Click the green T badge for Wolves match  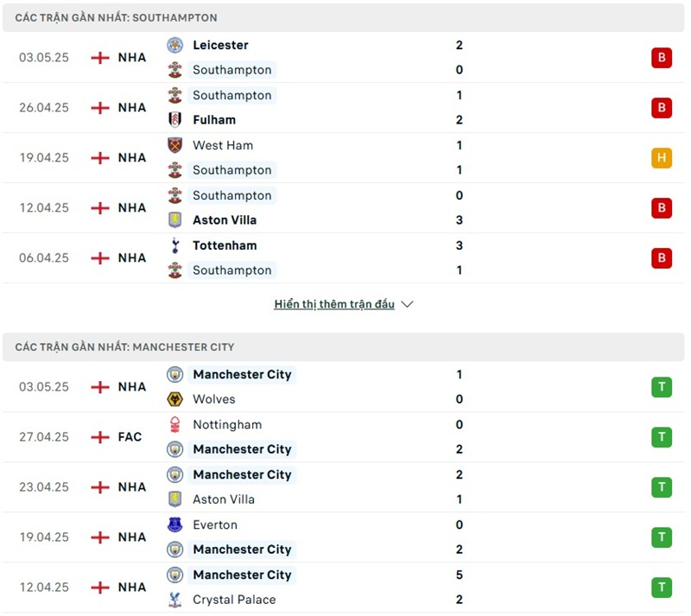[x=662, y=387]
